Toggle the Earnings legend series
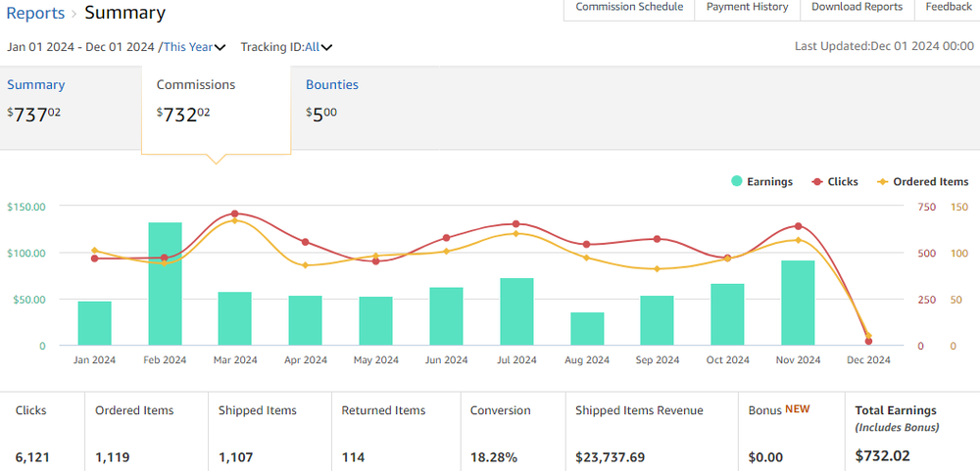The width and height of the screenshot is (980, 471). pos(762,181)
